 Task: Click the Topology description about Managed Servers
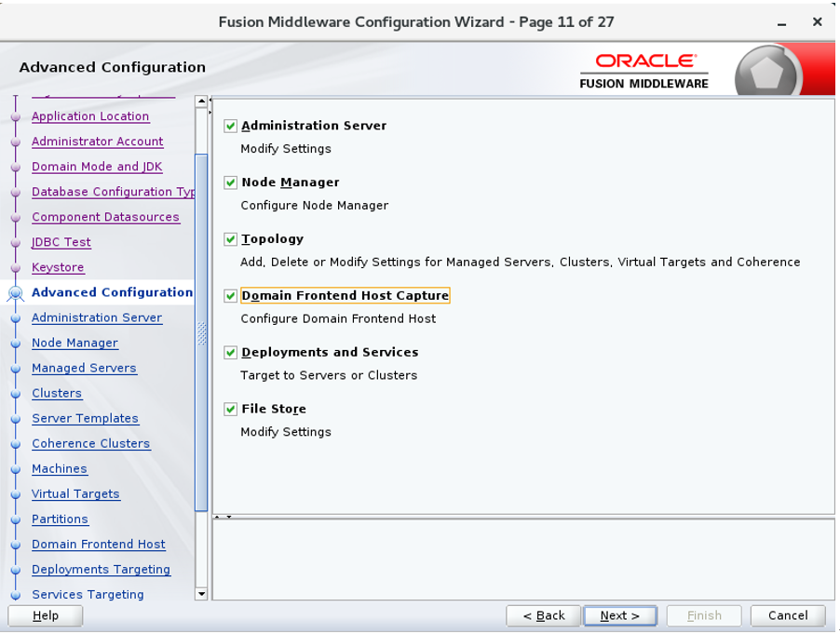(521, 263)
